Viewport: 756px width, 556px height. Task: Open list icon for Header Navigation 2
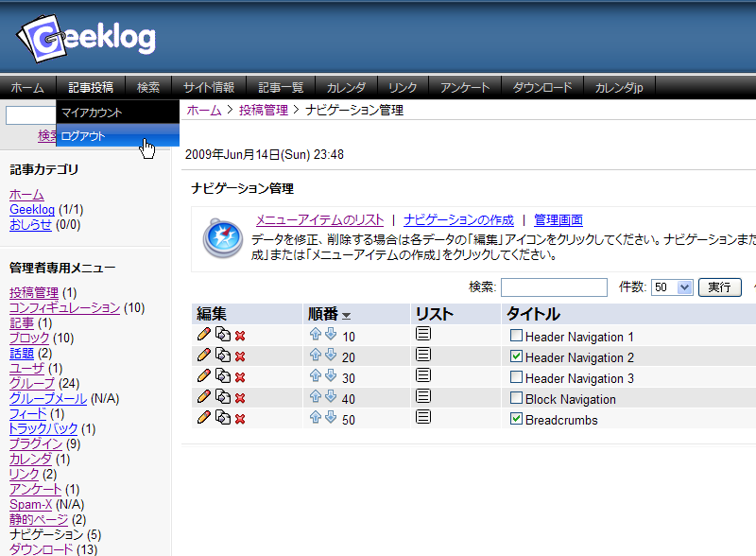tap(423, 356)
